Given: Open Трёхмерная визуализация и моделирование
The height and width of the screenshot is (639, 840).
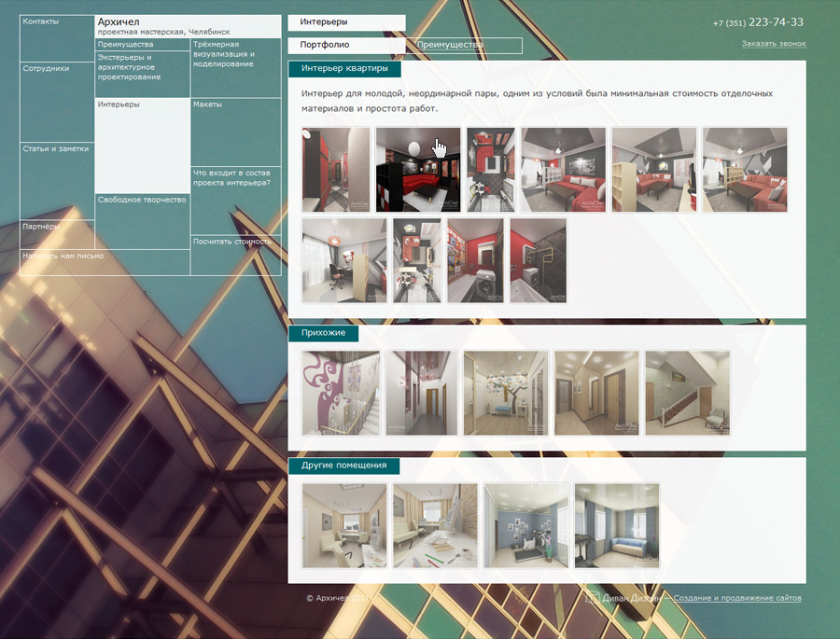Looking at the screenshot, I should pyautogui.click(x=236, y=67).
